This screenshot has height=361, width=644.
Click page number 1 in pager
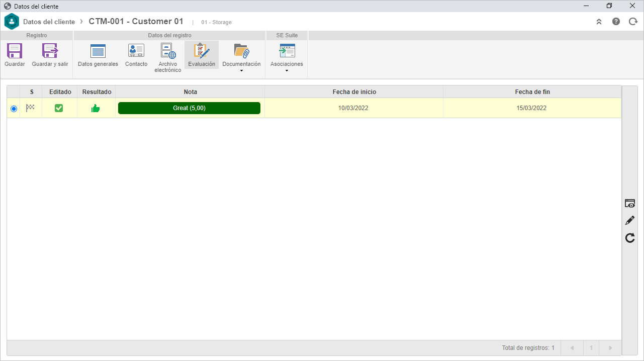pos(592,348)
